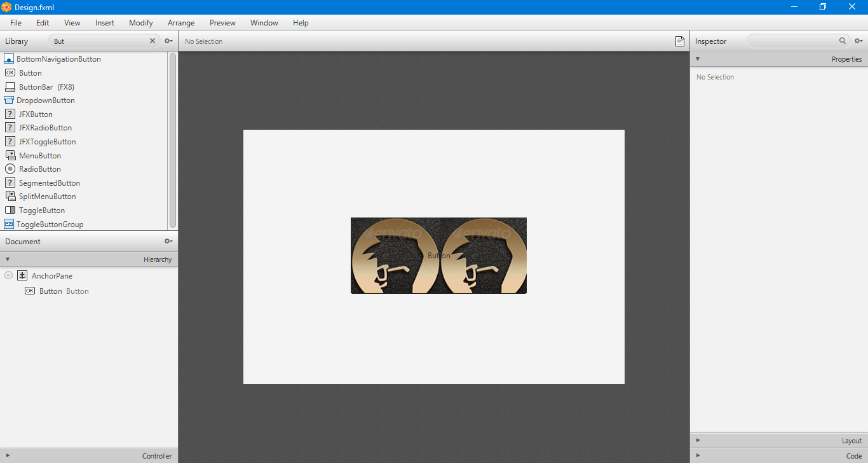The width and height of the screenshot is (868, 463).
Task: Click the image Button on the canvas
Action: point(438,256)
